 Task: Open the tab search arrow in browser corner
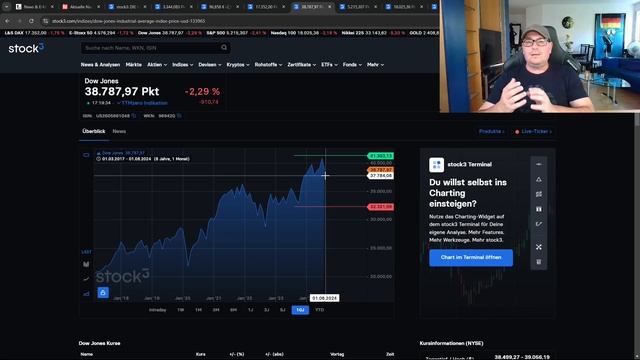(x=7, y=7)
